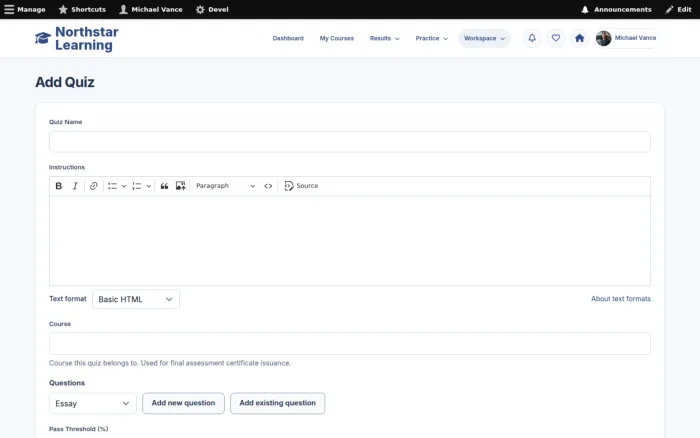Screen dimensions: 700x438
Task: Apply italic formatting in editor toolbar
Action: click(x=75, y=186)
